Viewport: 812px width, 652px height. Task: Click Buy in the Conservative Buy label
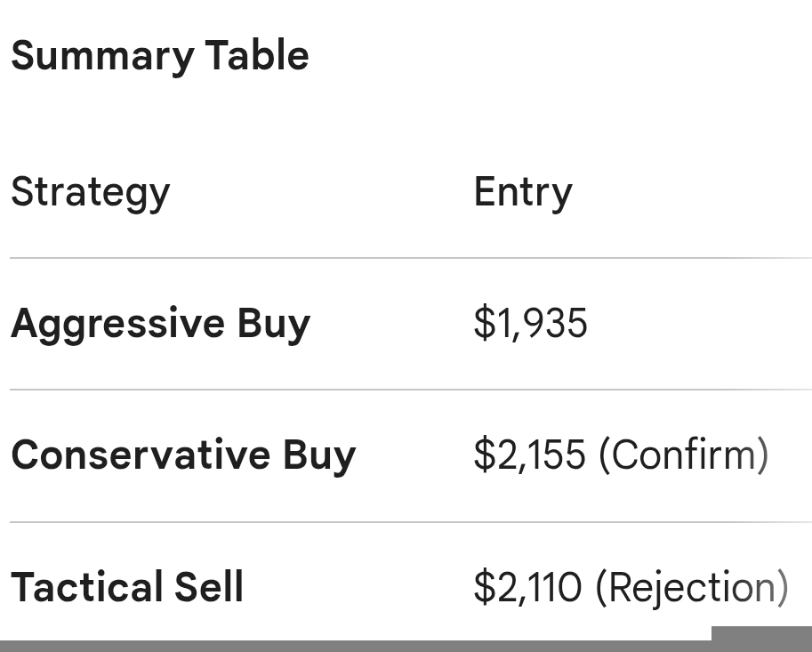coord(319,455)
